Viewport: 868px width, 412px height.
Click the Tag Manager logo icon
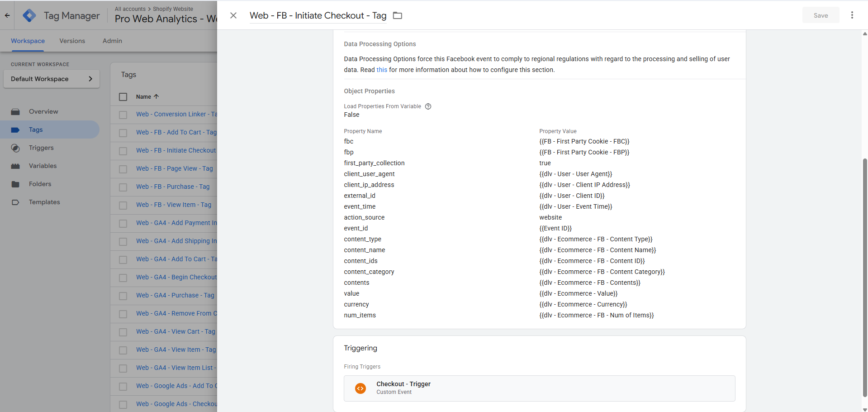(29, 15)
